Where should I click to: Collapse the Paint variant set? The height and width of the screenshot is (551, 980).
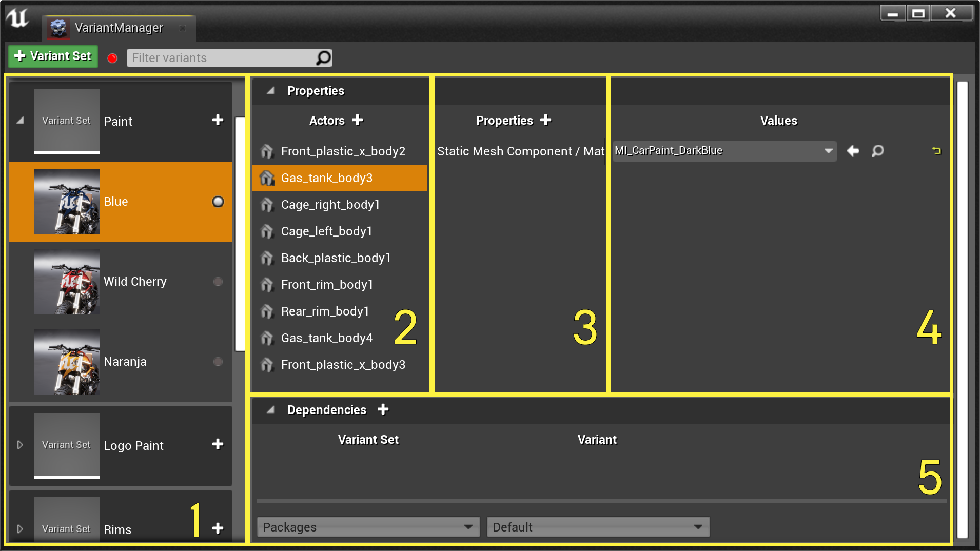click(20, 121)
